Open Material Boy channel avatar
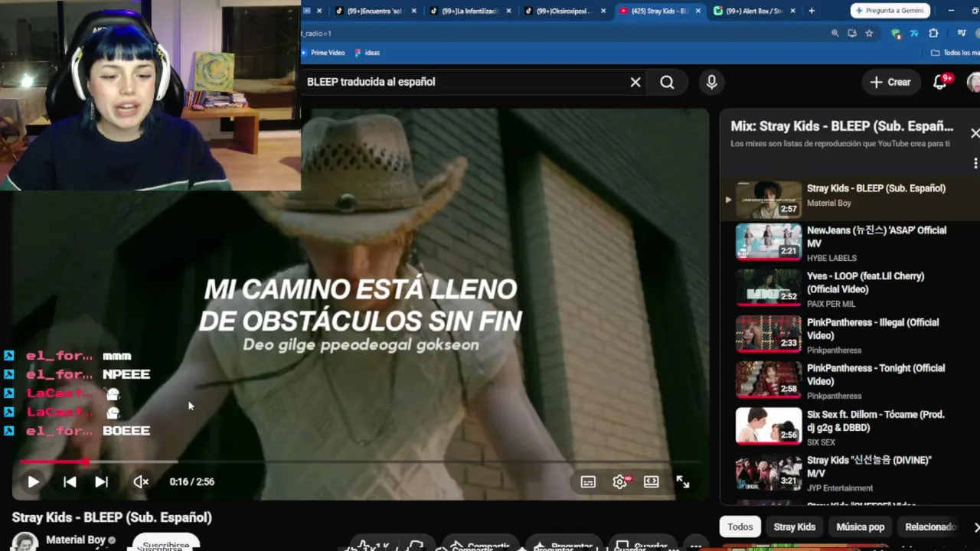The width and height of the screenshot is (980, 551). coord(25,542)
